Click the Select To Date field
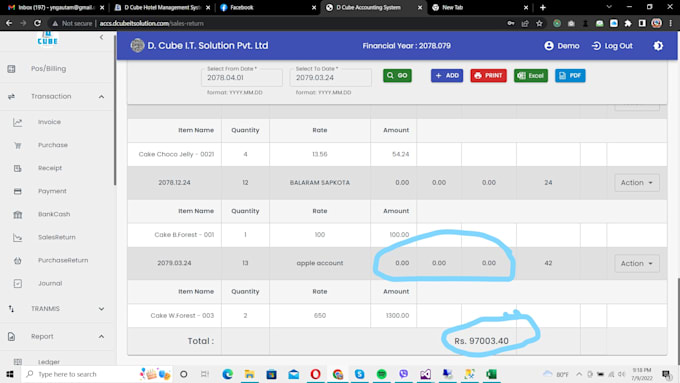 [x=330, y=78]
